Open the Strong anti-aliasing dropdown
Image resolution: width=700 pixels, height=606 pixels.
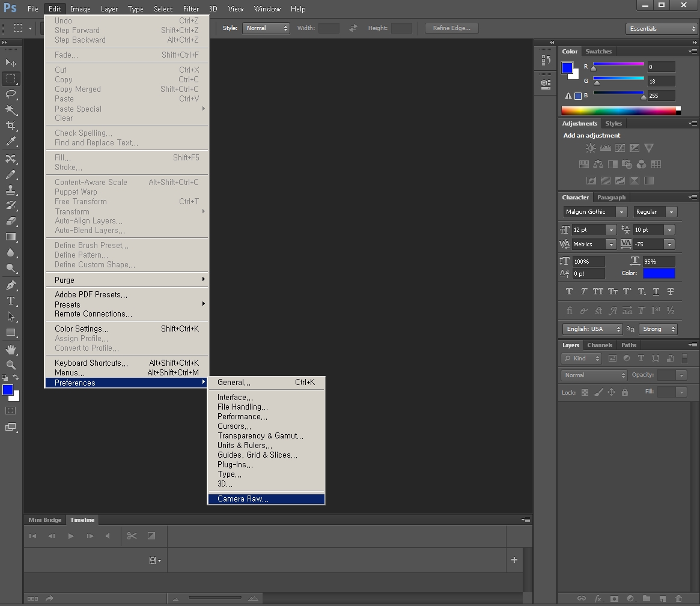point(658,329)
